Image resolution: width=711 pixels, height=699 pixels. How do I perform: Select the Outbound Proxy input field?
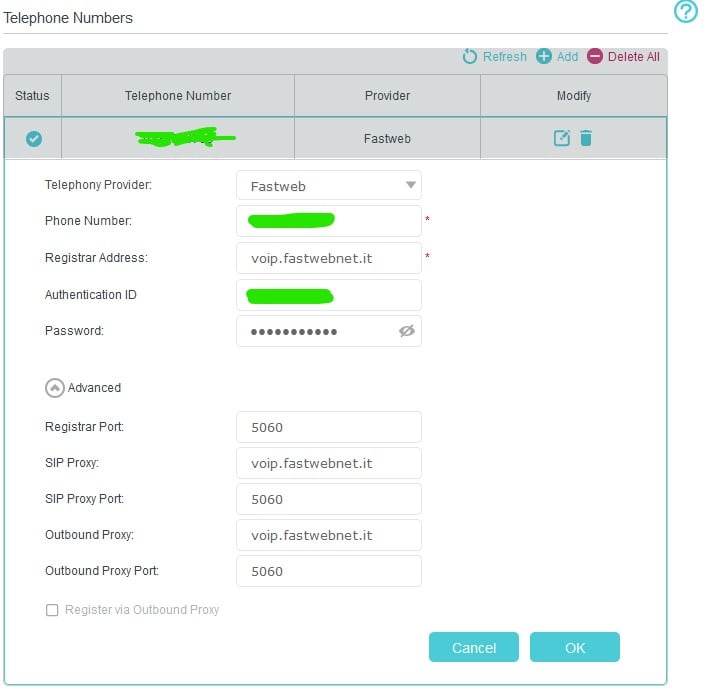click(329, 535)
